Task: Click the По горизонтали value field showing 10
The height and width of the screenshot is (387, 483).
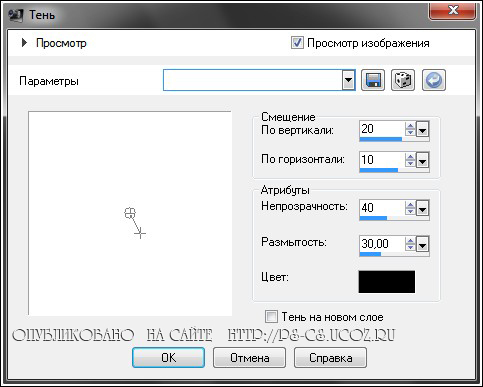Action: pos(382,160)
